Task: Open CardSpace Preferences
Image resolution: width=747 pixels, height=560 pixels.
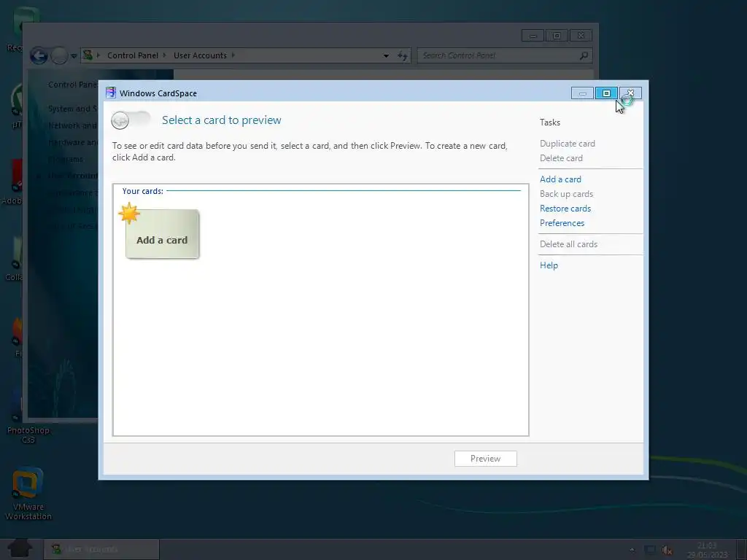Action: [562, 223]
